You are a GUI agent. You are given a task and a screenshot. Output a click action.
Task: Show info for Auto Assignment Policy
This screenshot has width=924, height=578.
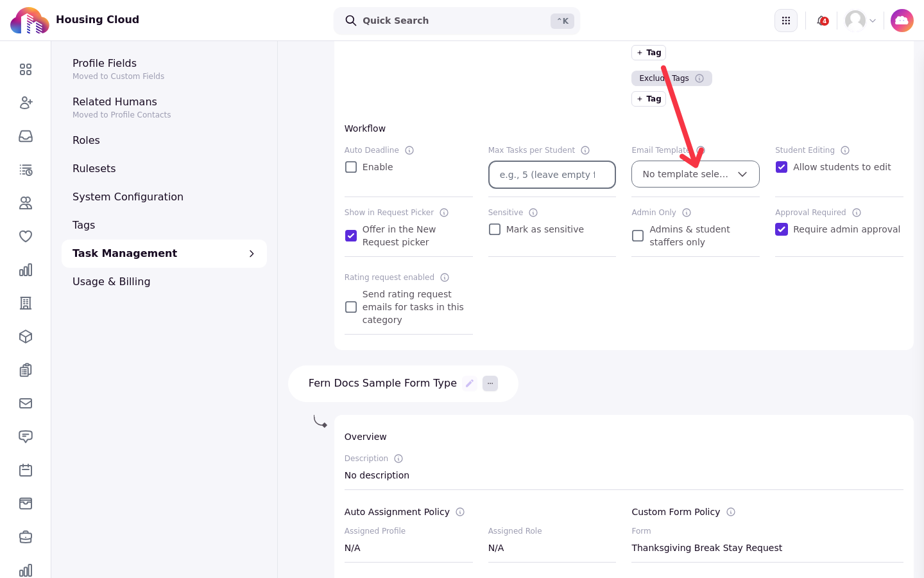pyautogui.click(x=460, y=512)
